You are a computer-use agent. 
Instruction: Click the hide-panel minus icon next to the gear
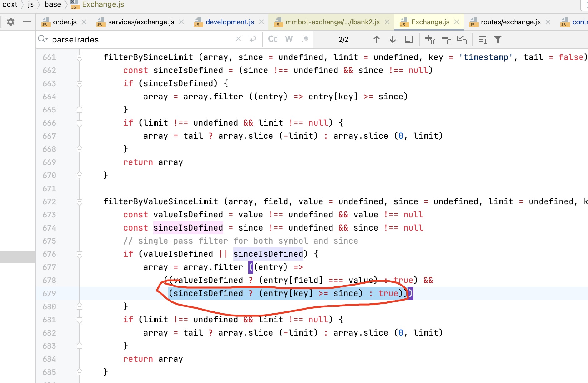27,22
